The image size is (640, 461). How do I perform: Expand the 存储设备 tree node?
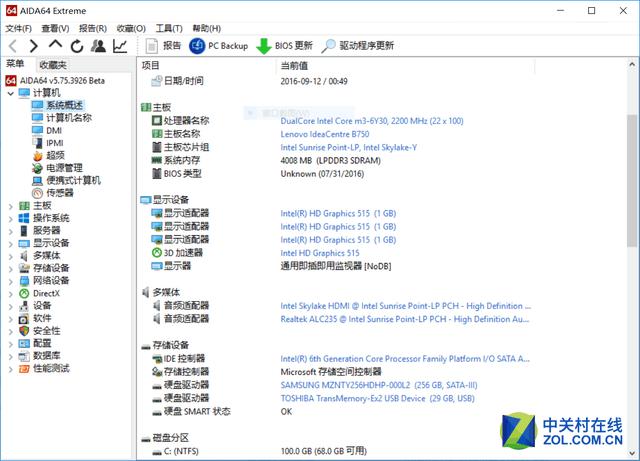pos(11,269)
